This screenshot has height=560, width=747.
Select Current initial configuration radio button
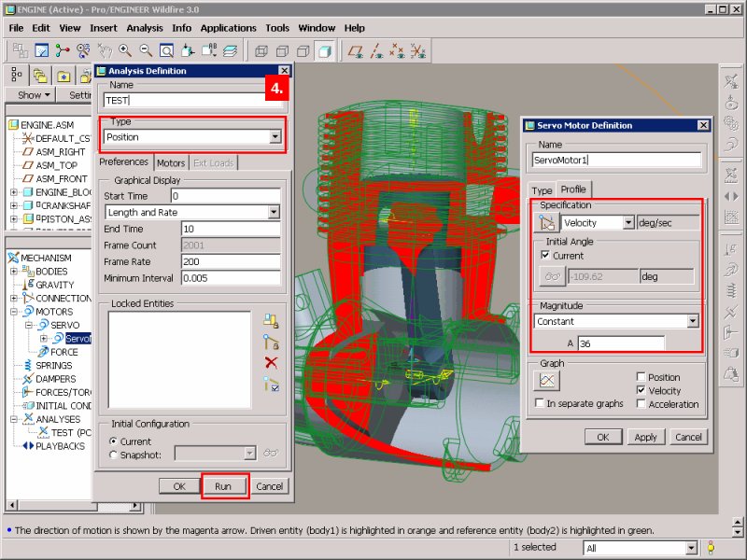(113, 441)
